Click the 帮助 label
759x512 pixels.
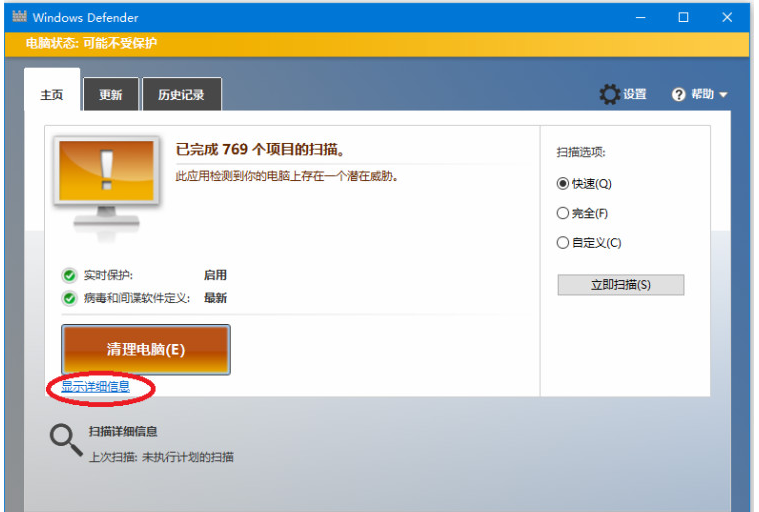click(x=702, y=94)
